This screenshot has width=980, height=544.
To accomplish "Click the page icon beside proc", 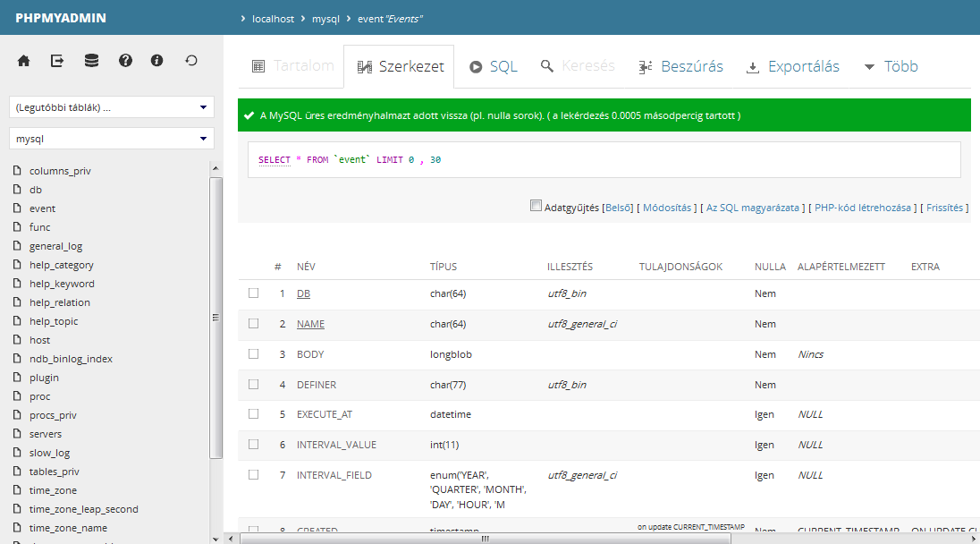I will (18, 395).
